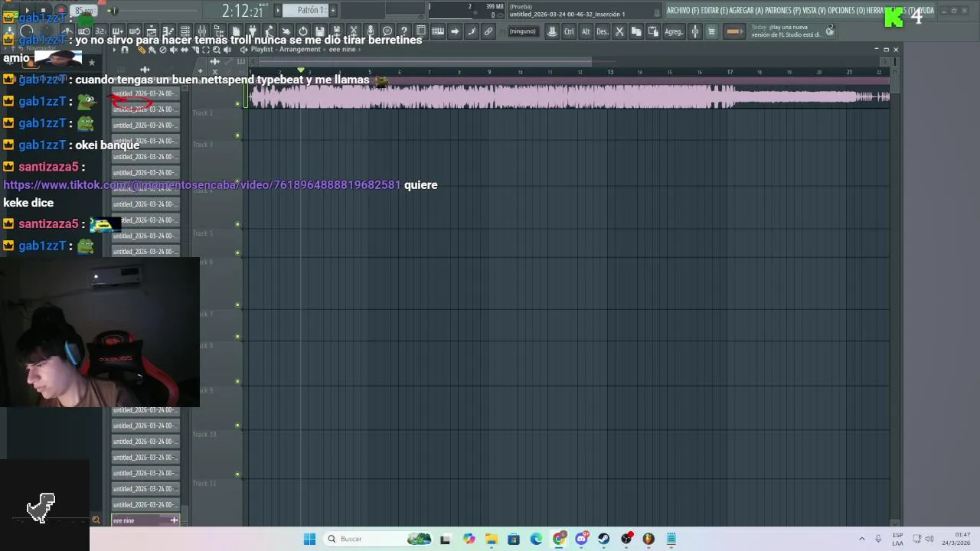This screenshot has width=980, height=551.
Task: Select the delete tool in playlist toolbar
Action: 163,50
